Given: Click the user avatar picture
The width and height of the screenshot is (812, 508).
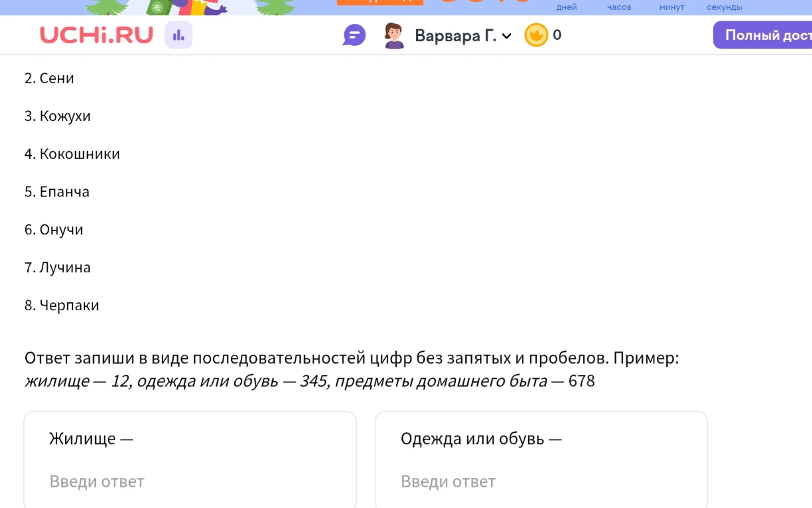Looking at the screenshot, I should pyautogui.click(x=394, y=35).
